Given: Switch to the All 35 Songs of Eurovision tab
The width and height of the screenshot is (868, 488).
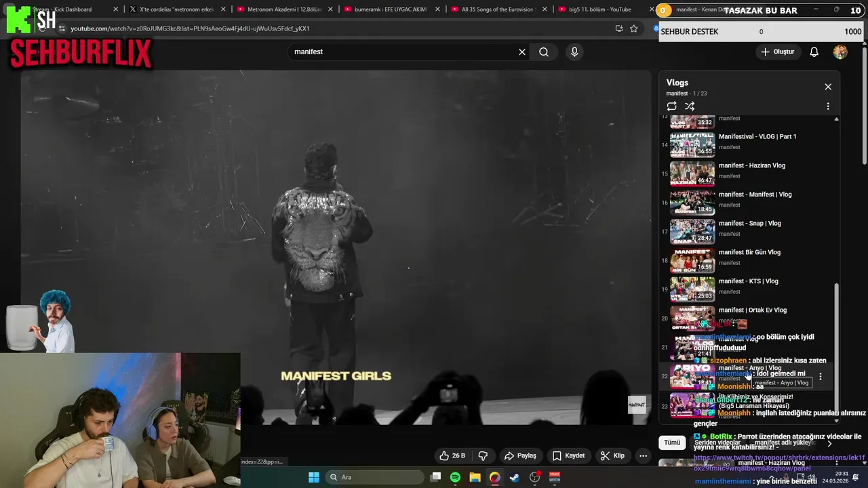Looking at the screenshot, I should 498,9.
